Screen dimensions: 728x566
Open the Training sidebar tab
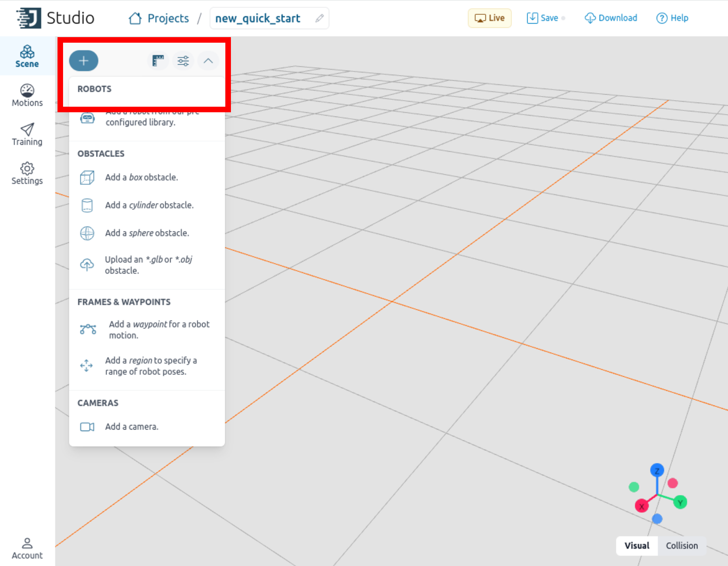pos(27,134)
